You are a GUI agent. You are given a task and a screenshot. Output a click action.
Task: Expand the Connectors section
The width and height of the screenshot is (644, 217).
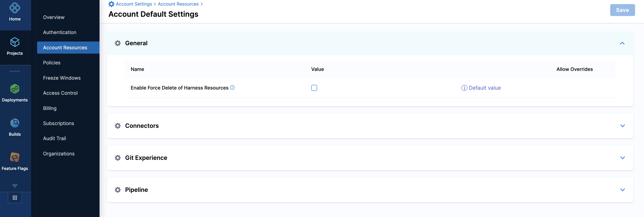622,126
